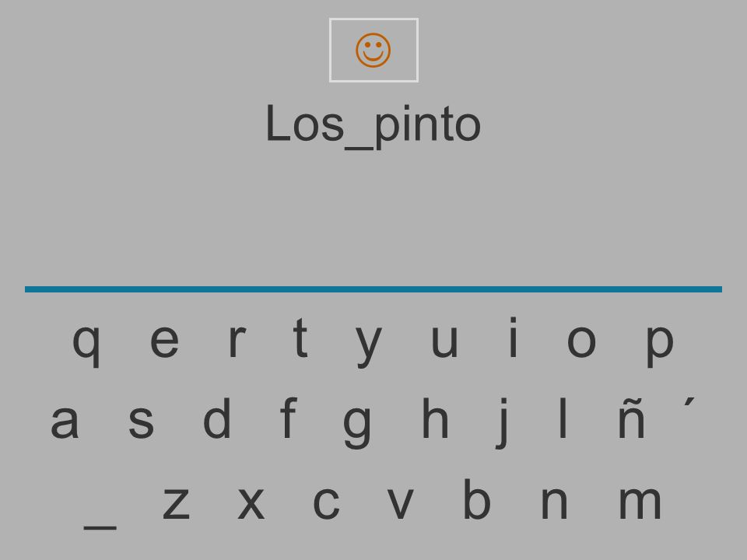Click the acute accent key
Viewport: 747px width, 560px height.
coord(689,402)
